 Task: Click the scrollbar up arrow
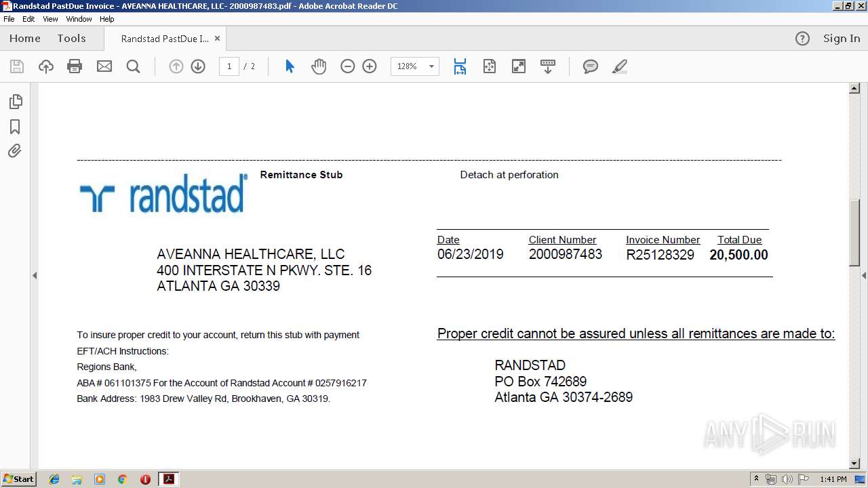pyautogui.click(x=854, y=89)
